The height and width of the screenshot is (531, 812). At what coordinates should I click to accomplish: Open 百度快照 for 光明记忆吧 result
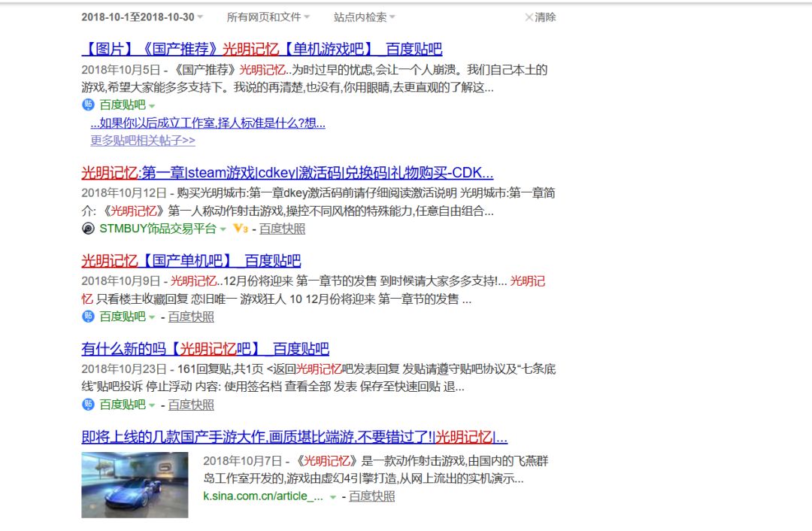191,405
